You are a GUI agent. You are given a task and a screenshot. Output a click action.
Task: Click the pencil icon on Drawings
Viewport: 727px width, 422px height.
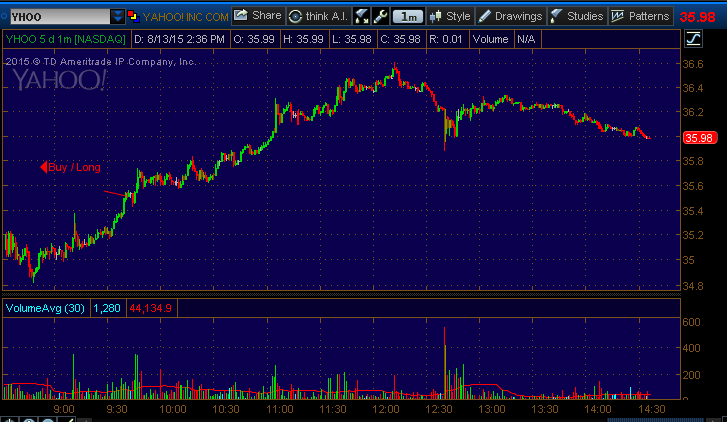[484, 16]
